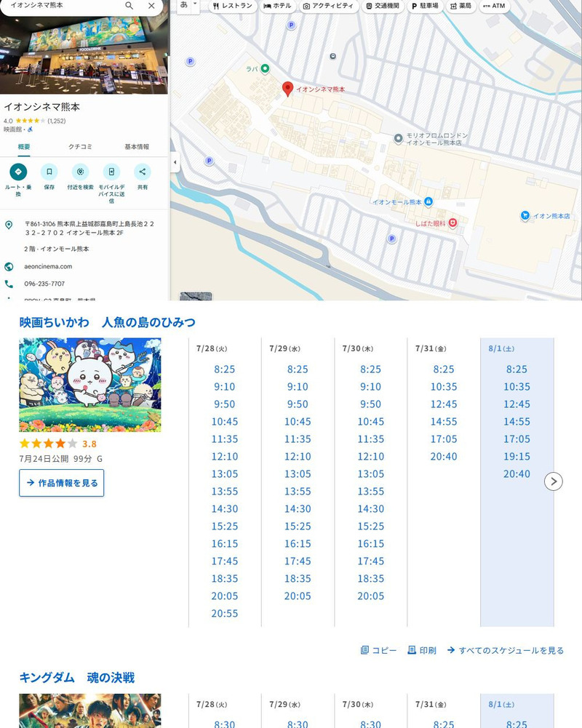The image size is (582, 728).
Task: Click the モリオフロムロンドン map marker
Action: (x=398, y=138)
